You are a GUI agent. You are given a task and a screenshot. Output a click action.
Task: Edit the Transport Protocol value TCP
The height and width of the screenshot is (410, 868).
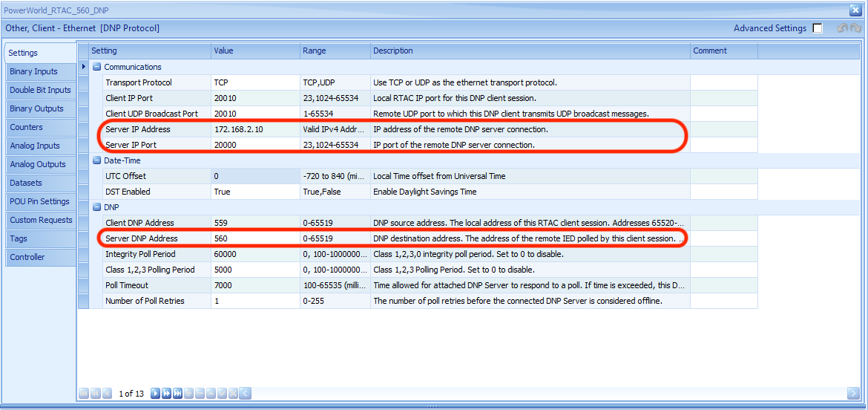(255, 82)
